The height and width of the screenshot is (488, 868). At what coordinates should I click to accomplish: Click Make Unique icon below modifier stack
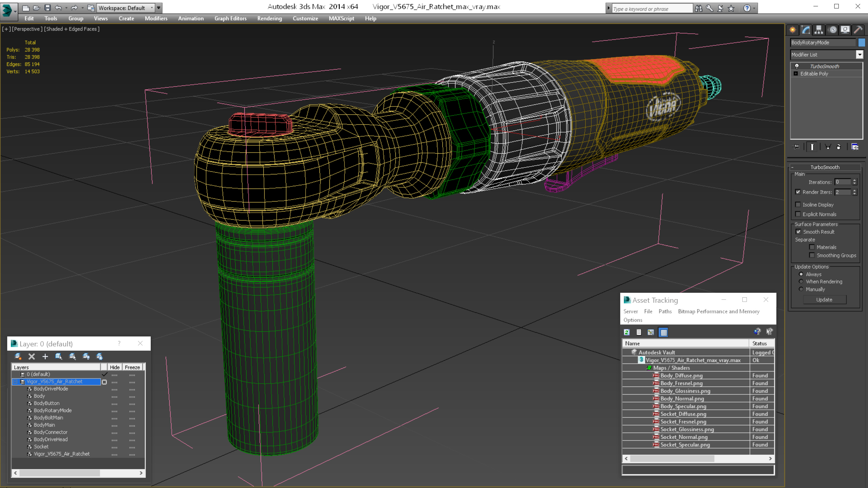tap(828, 147)
